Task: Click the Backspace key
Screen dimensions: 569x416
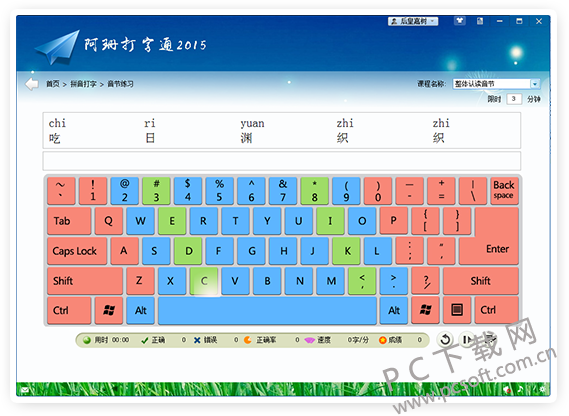Action: pos(504,190)
